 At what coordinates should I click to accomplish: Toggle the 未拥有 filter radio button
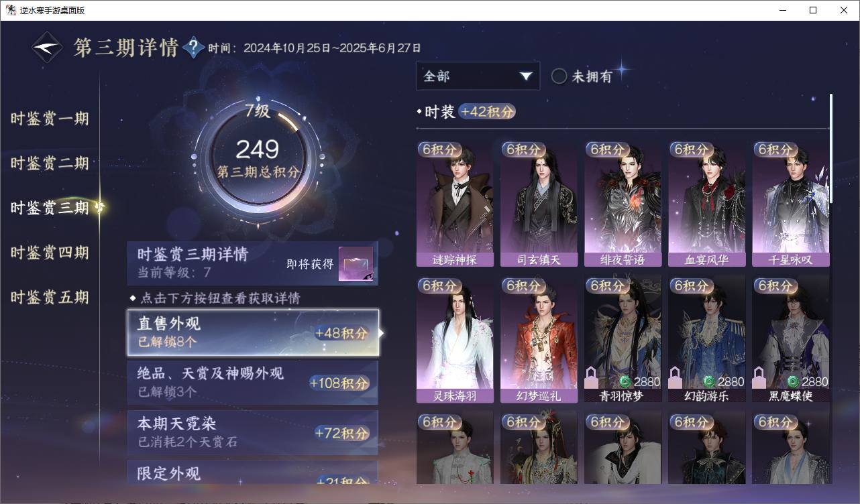click(559, 76)
